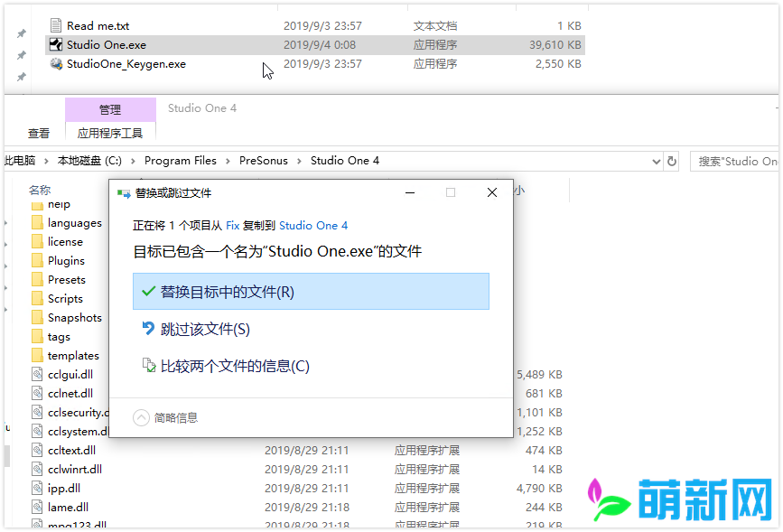Expand chevron after 本地磁盘 (C:)
This screenshot has height=532, width=783.
tap(133, 161)
